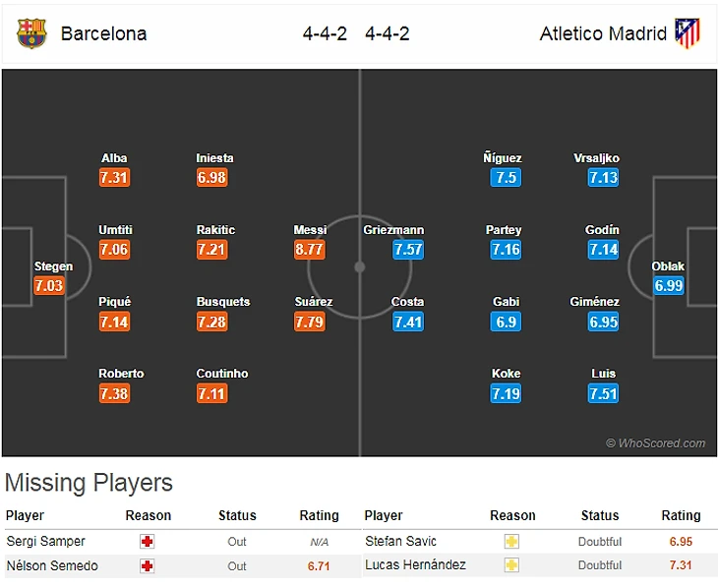Click Griezmann's 7.57 rating badge
Viewport: 718px width, 588px height.
click(407, 250)
